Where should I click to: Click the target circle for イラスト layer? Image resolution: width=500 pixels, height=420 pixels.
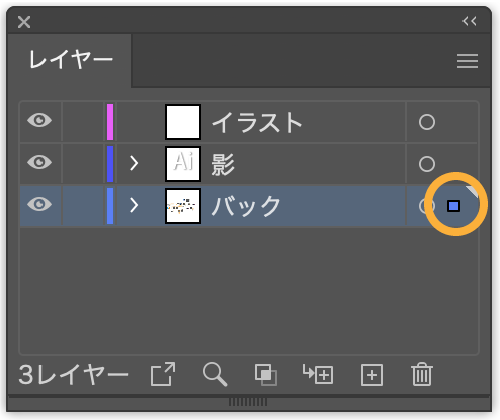[x=427, y=122]
